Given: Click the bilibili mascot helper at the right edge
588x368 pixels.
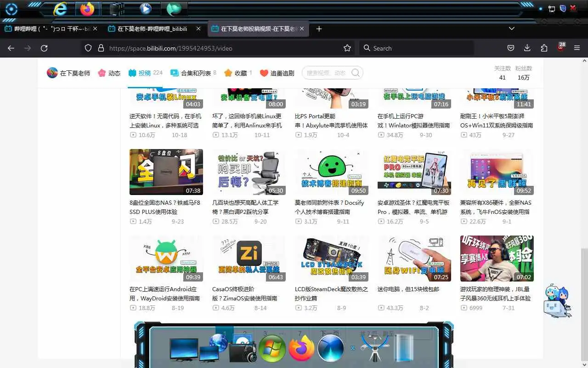Looking at the screenshot, I should coord(557,301).
